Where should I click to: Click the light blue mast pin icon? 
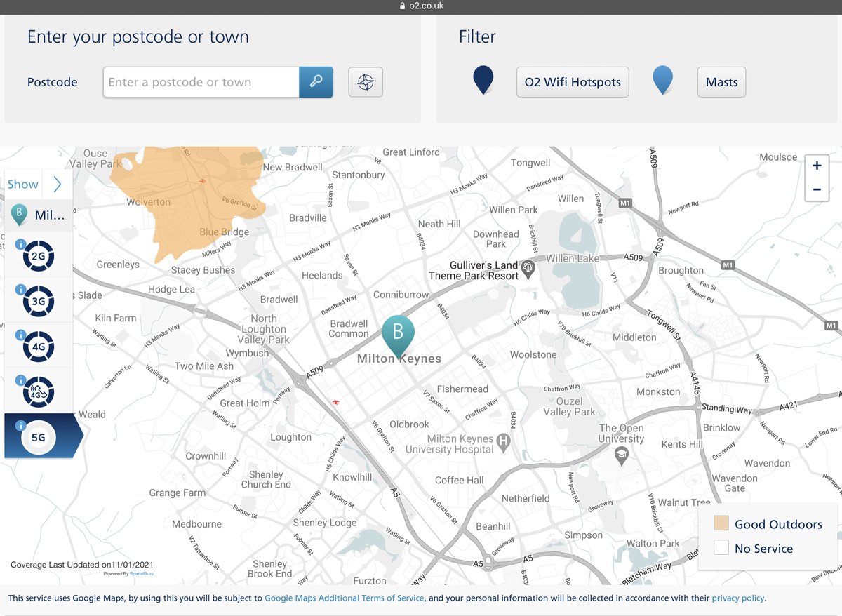[x=662, y=79]
